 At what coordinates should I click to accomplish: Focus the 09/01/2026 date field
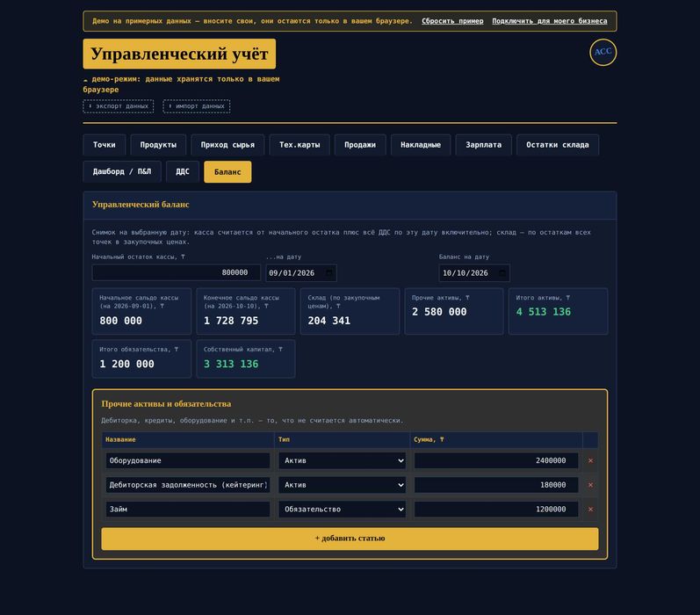pos(301,273)
